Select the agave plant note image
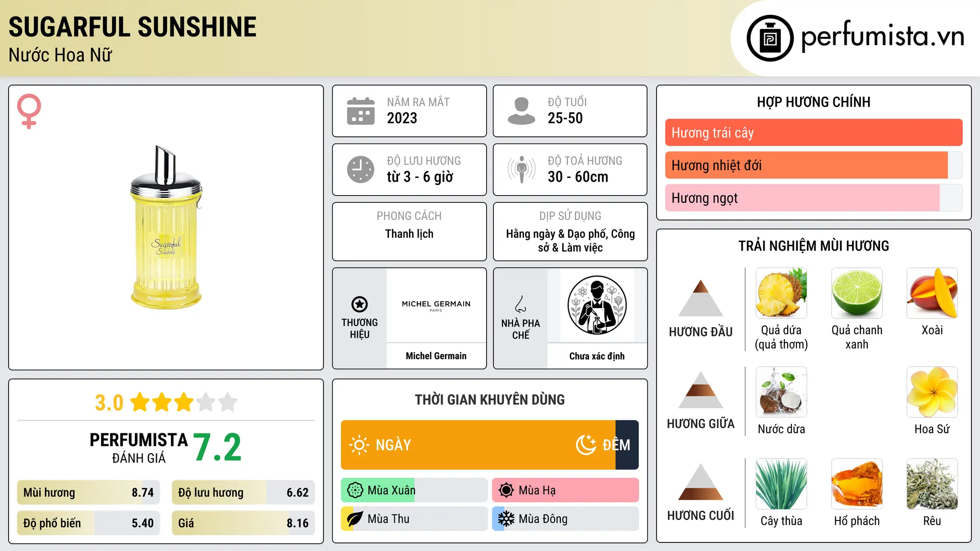This screenshot has width=980, height=551. 781,484
